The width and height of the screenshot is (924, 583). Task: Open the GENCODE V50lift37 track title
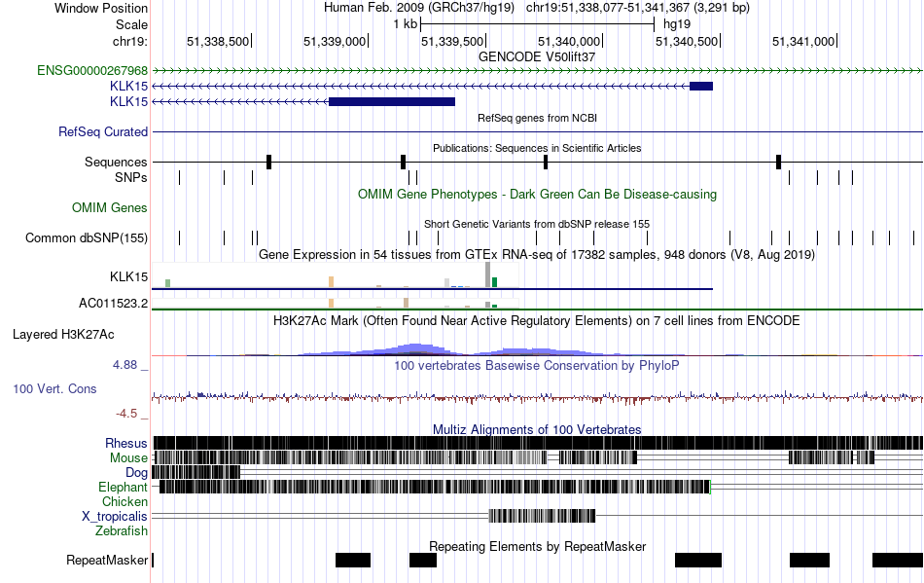(x=537, y=57)
